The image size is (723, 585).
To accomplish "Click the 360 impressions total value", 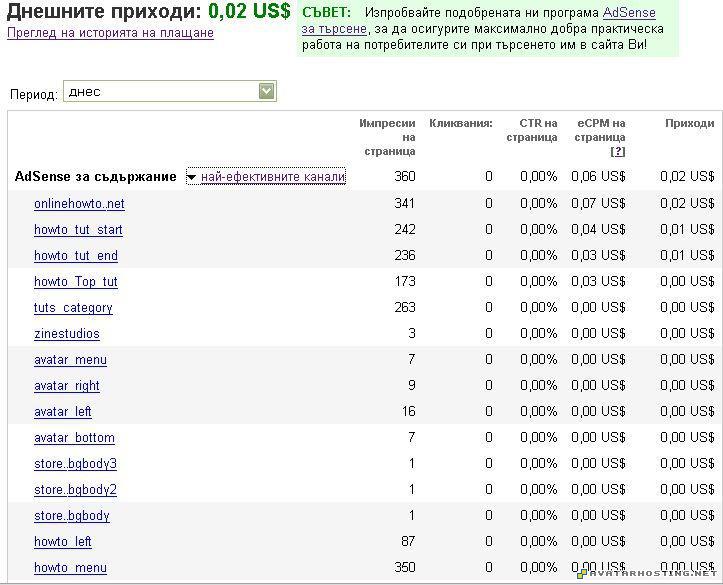I will coord(405,177).
